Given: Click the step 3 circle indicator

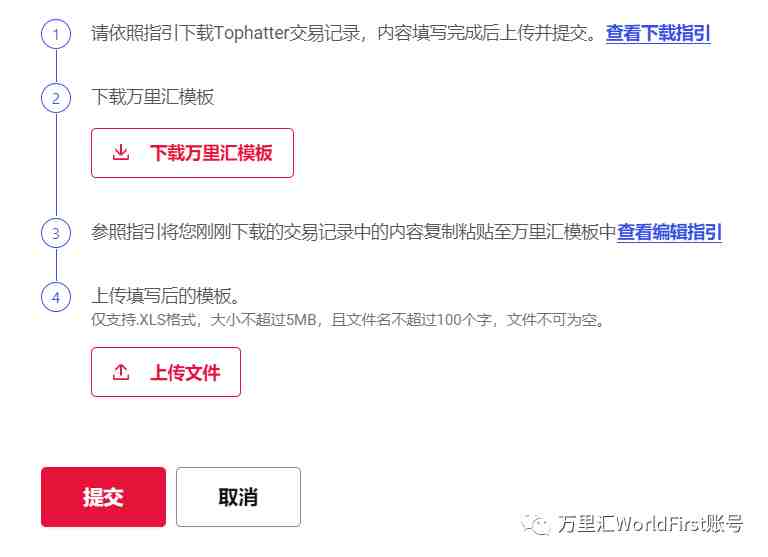Looking at the screenshot, I should (56, 233).
